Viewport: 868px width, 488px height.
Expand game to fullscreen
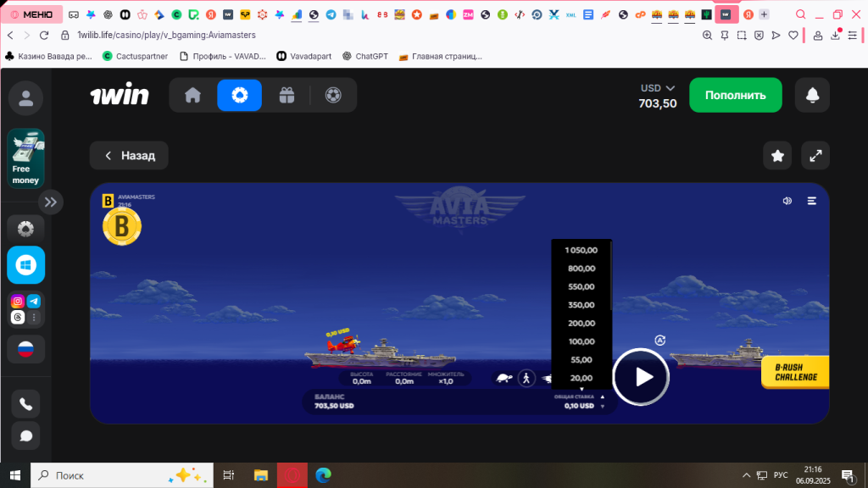[815, 156]
